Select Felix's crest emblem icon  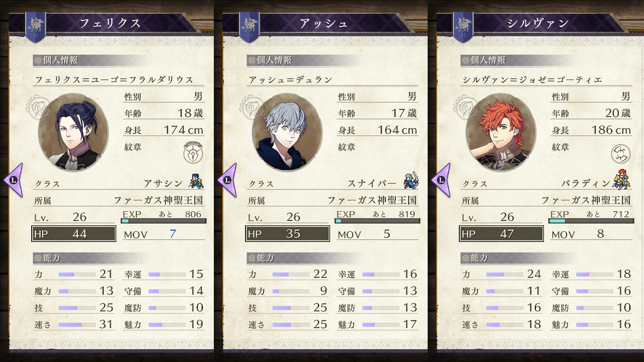(193, 152)
